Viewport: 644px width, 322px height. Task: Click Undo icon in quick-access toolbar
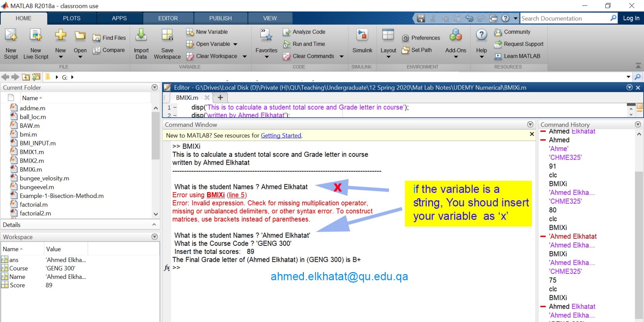[x=470, y=18]
